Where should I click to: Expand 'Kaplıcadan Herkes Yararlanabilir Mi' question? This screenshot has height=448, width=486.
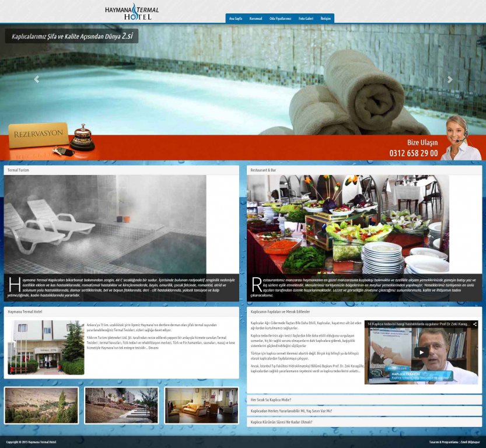point(291,411)
